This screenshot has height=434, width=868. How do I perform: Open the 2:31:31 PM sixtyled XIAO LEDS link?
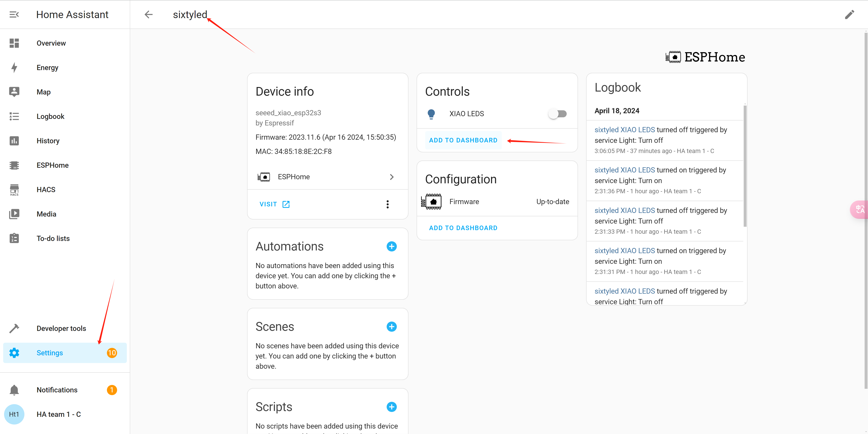[x=624, y=251]
